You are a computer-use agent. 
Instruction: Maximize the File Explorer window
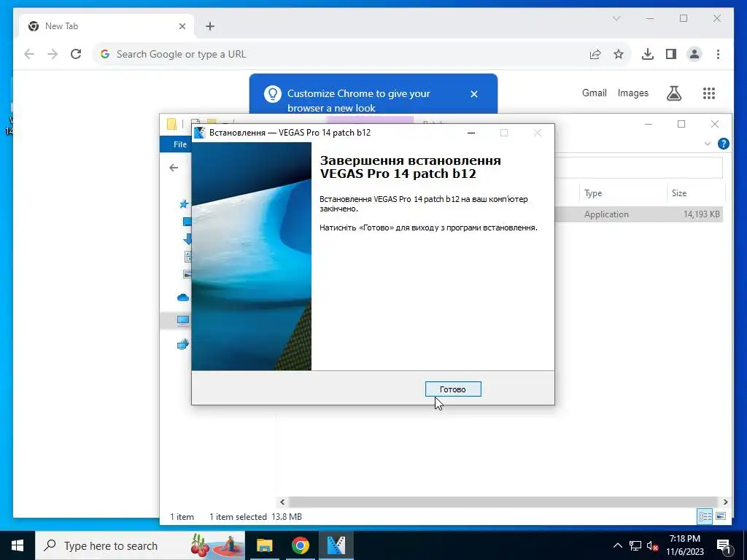[x=681, y=124]
